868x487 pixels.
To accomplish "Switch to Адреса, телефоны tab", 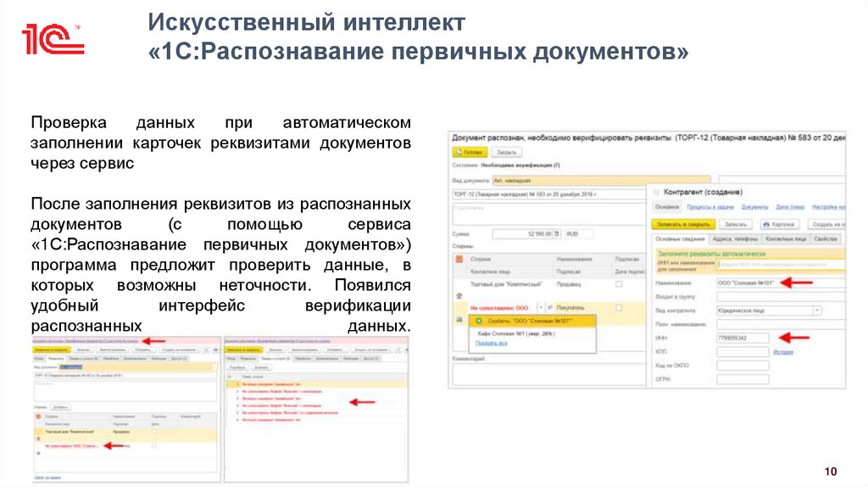I will (x=735, y=238).
